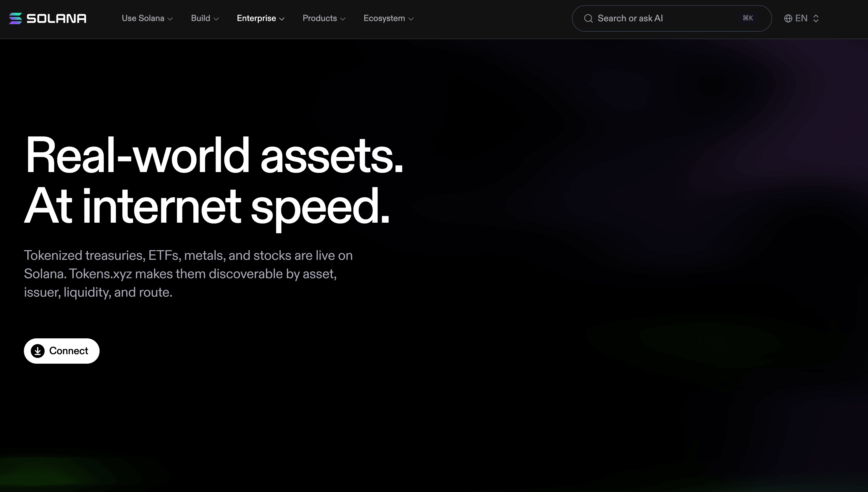Expand the Products chevron arrow
This screenshot has width=868, height=492.
point(343,19)
